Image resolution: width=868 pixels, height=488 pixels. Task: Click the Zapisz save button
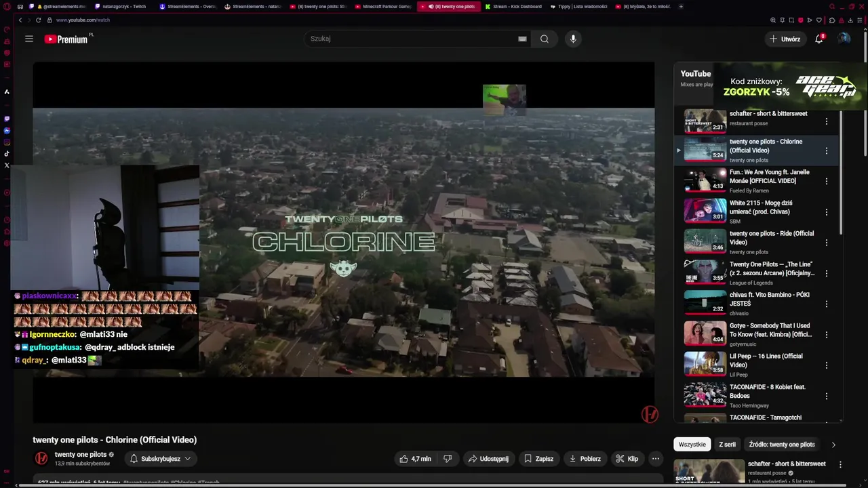pyautogui.click(x=538, y=459)
